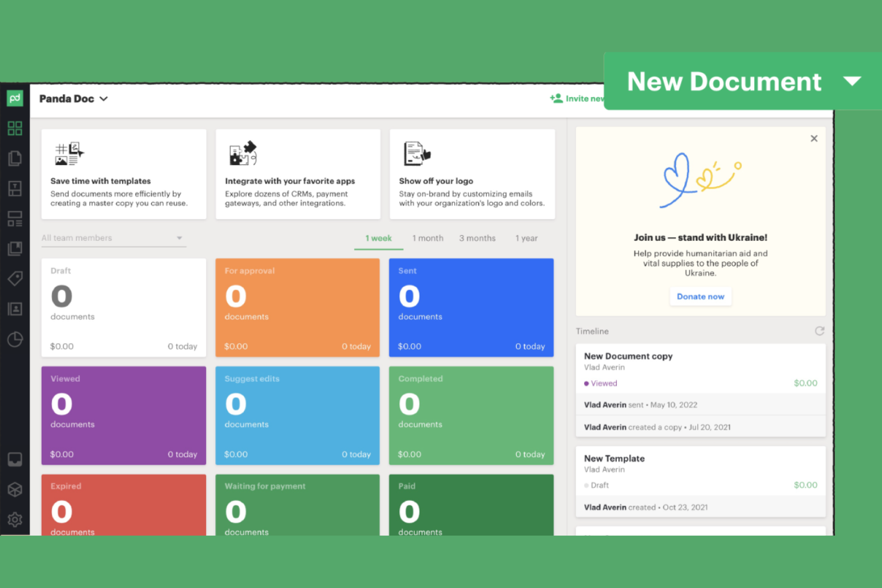Viewport: 882px width, 588px height.
Task: Click the $0.00 amount for New Document copy
Action: pyautogui.click(x=806, y=383)
